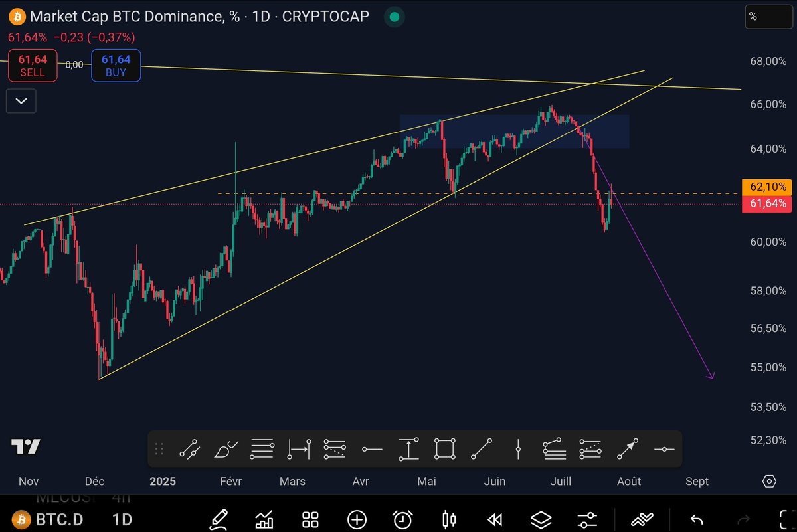Open the Indicators panel in the bottom bar
Viewport: 797px width, 532px height.
point(265,519)
